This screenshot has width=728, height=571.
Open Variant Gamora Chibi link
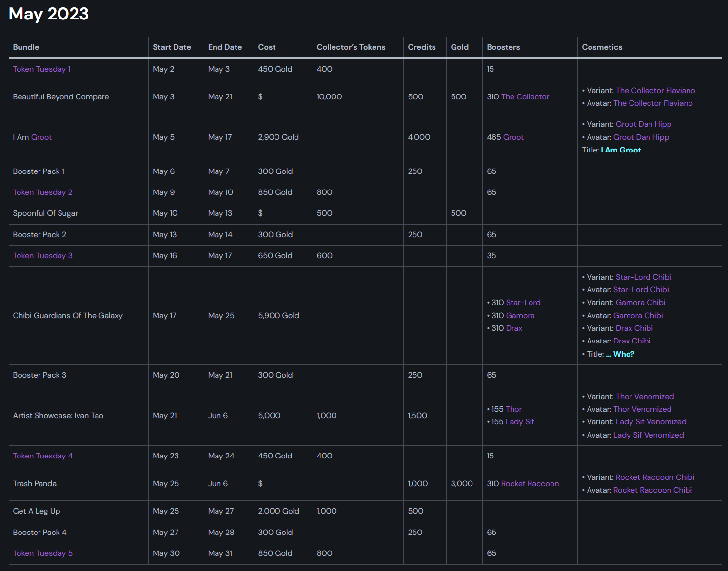[641, 303]
